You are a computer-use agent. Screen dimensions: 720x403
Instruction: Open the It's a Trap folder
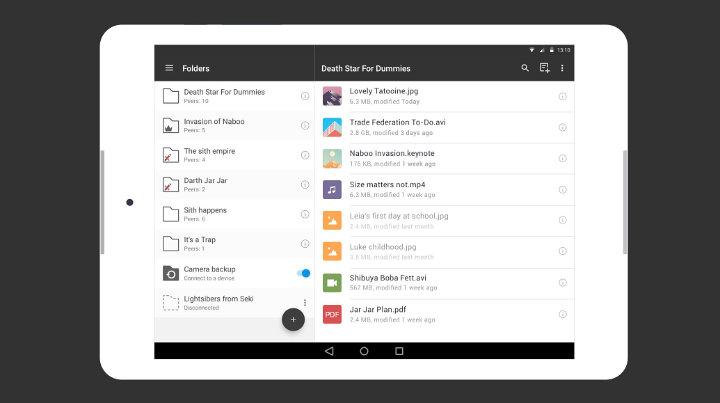coord(235,244)
